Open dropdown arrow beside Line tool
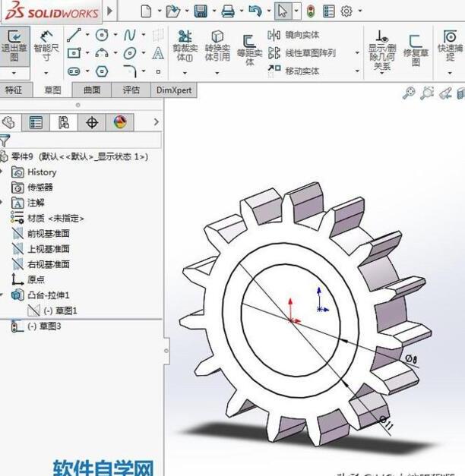The height and width of the screenshot is (476, 465). (87, 35)
